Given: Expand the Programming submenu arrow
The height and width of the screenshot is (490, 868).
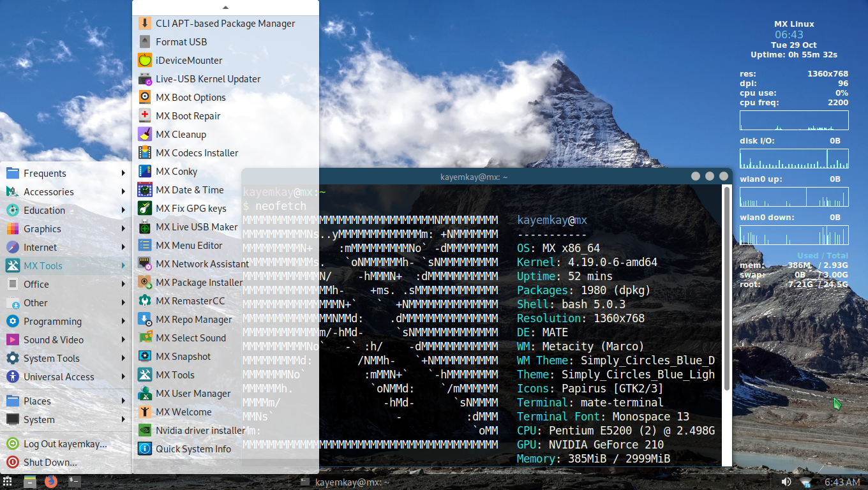Looking at the screenshot, I should pyautogui.click(x=123, y=322).
